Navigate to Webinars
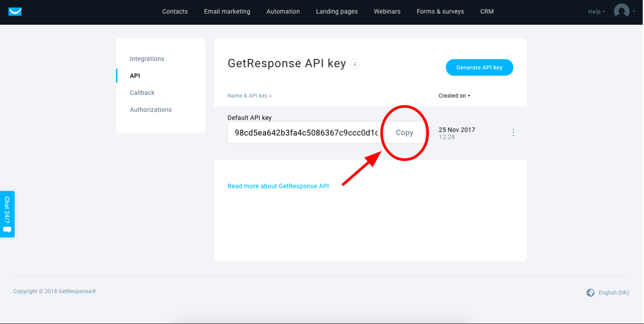 point(387,12)
